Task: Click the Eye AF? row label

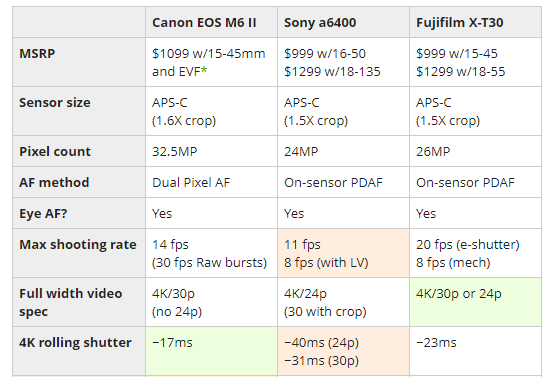Action: pyautogui.click(x=43, y=214)
